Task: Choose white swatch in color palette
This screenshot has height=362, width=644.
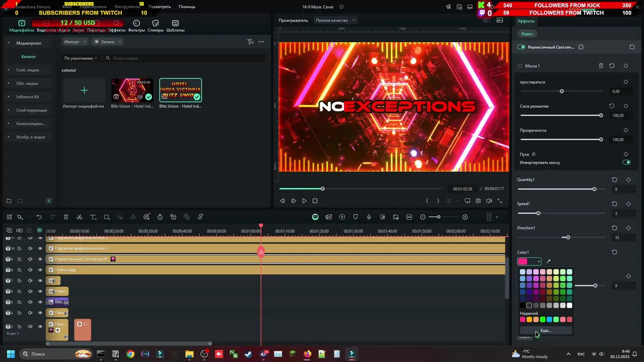Action: click(570, 305)
